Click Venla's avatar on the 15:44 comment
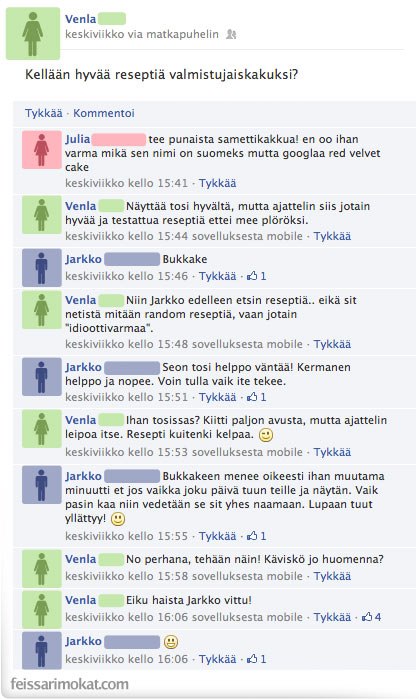Screen dimensions: 419x699 [42, 215]
